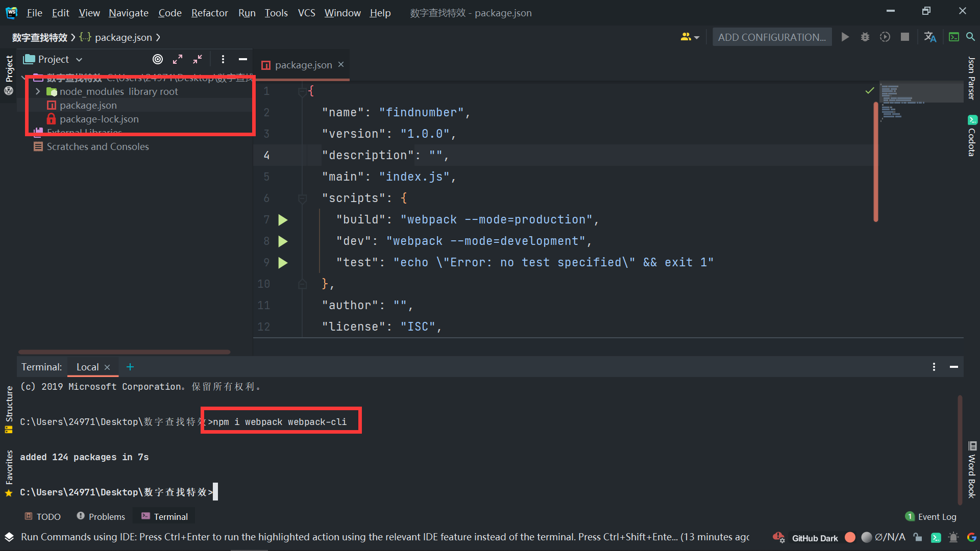The width and height of the screenshot is (980, 551).
Task: Click the Translate icon in toolbar
Action: point(930,37)
